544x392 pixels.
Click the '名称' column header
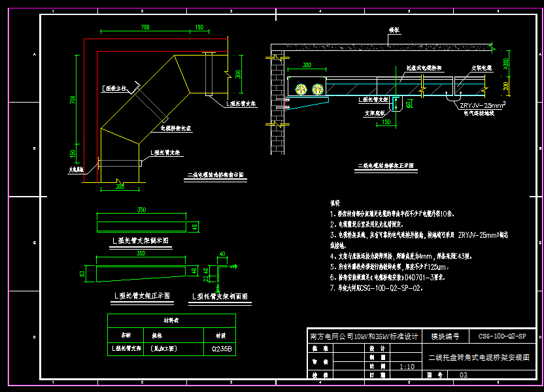pyautogui.click(x=126, y=335)
